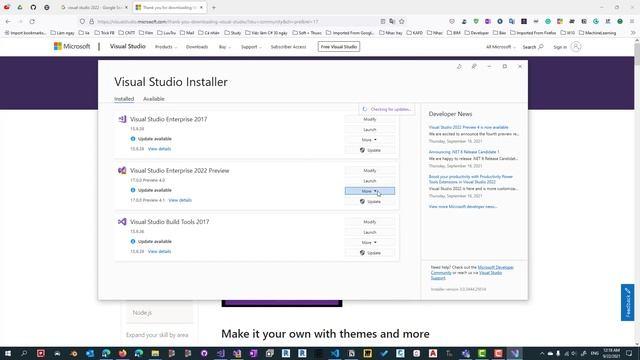The height and width of the screenshot is (360, 640).
Task: Click Modify for Visual Studio Build Tools 2017
Action: (369, 222)
